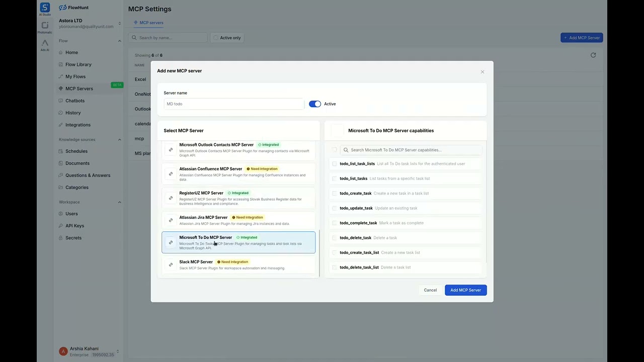This screenshot has width=644, height=362.
Task: Toggle the Active only filter
Action: (x=227, y=38)
